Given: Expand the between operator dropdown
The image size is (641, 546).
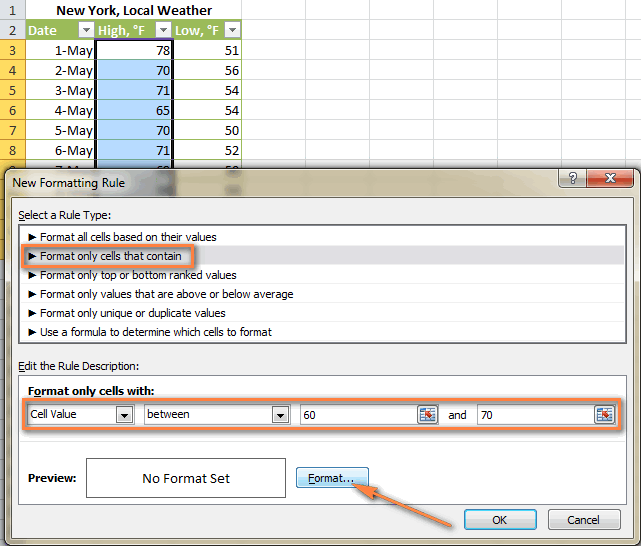Looking at the screenshot, I should [x=281, y=415].
